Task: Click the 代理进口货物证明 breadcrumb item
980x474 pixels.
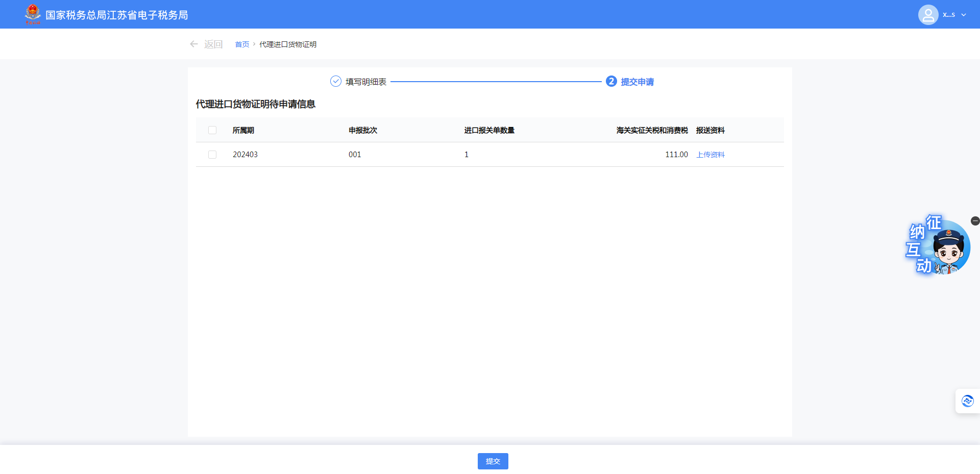Action: coord(288,44)
